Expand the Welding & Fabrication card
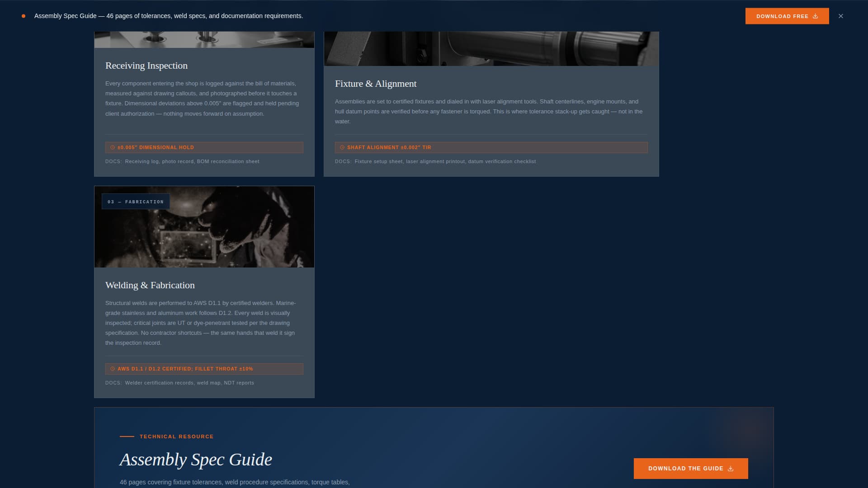Image resolution: width=868 pixels, height=488 pixels. [x=150, y=285]
